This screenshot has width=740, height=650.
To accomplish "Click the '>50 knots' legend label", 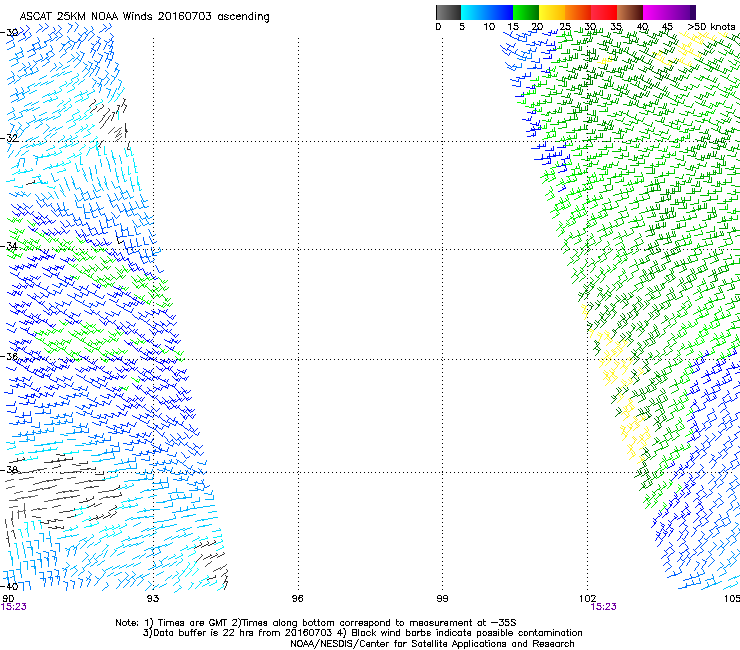I will pos(712,27).
